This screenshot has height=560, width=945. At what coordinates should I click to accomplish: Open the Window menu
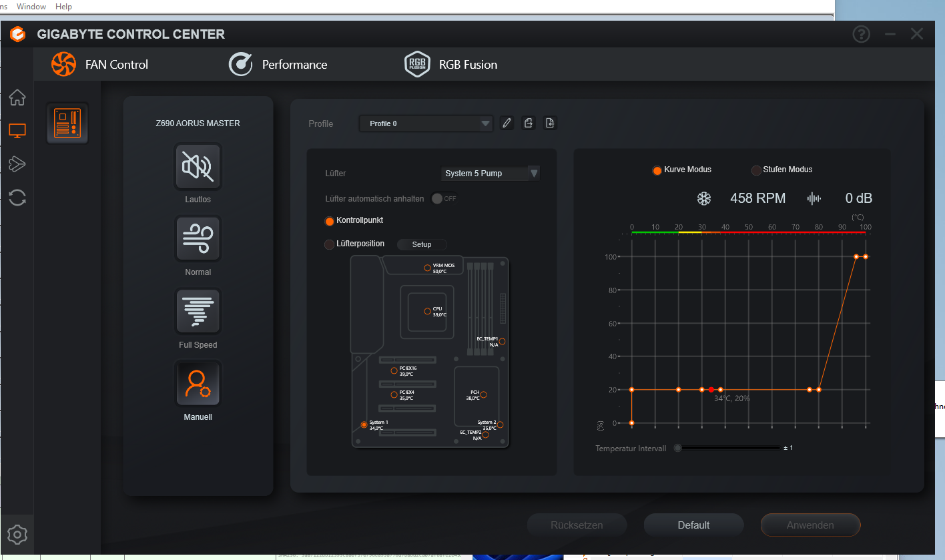click(31, 6)
